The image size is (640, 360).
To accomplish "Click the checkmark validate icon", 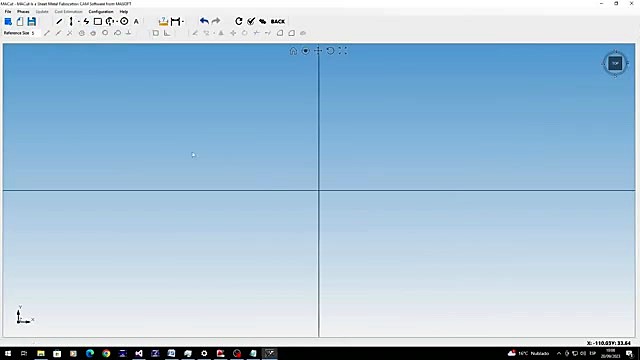I will (251, 21).
